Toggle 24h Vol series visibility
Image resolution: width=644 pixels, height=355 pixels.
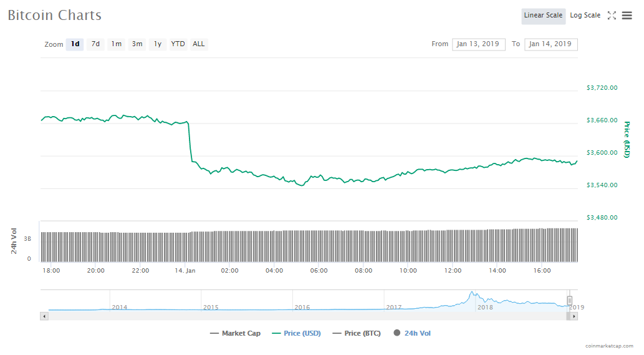(412, 333)
